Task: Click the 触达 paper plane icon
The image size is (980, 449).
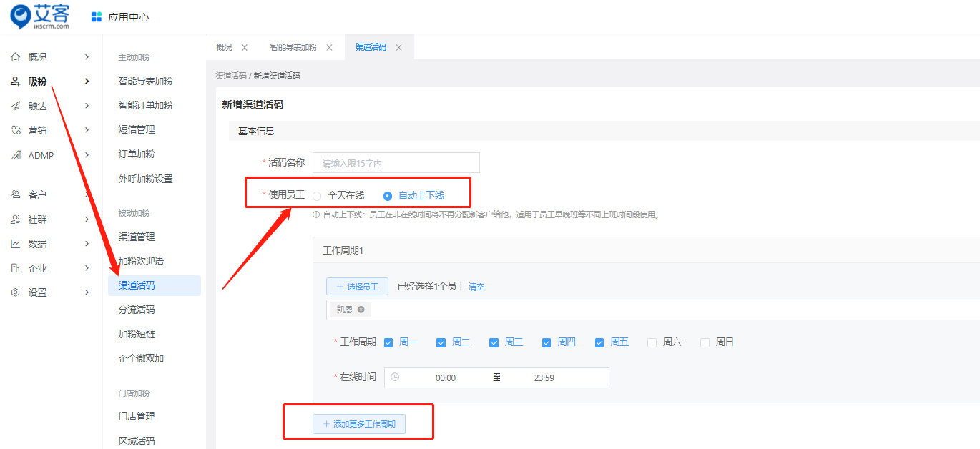Action: click(16, 106)
